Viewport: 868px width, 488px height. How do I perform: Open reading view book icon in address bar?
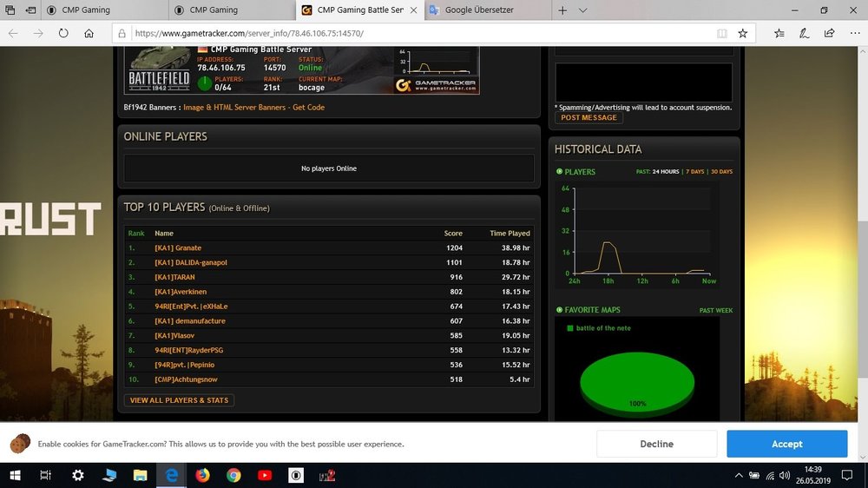pos(721,33)
